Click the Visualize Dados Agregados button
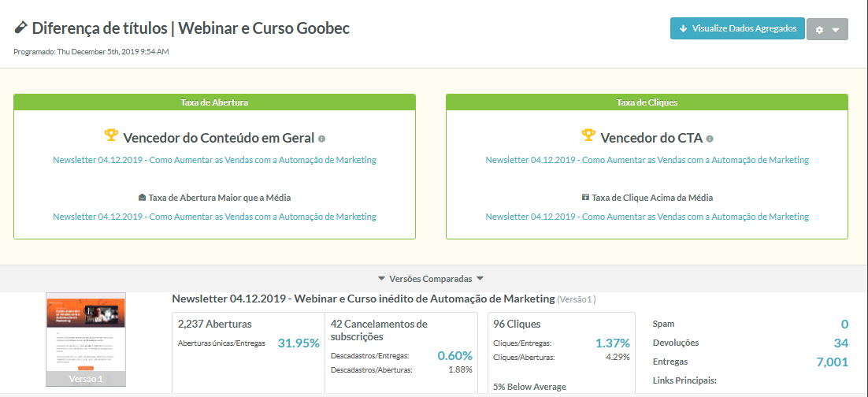 (x=736, y=28)
